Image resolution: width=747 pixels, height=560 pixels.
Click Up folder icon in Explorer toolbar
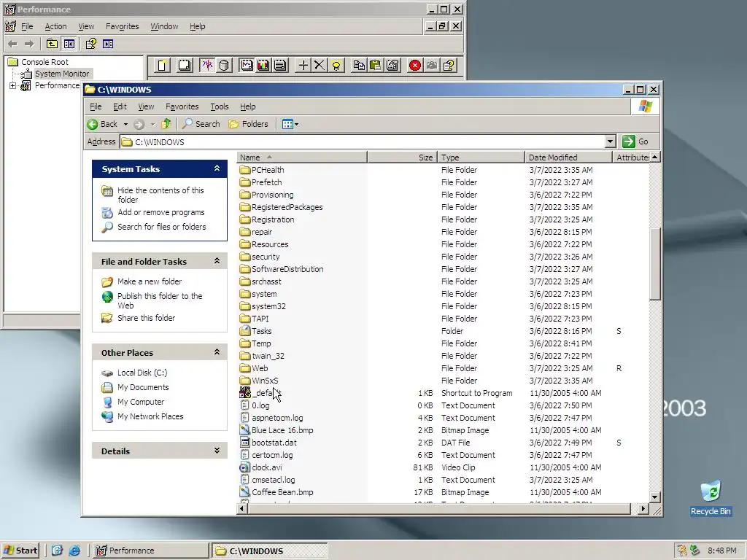pos(166,124)
